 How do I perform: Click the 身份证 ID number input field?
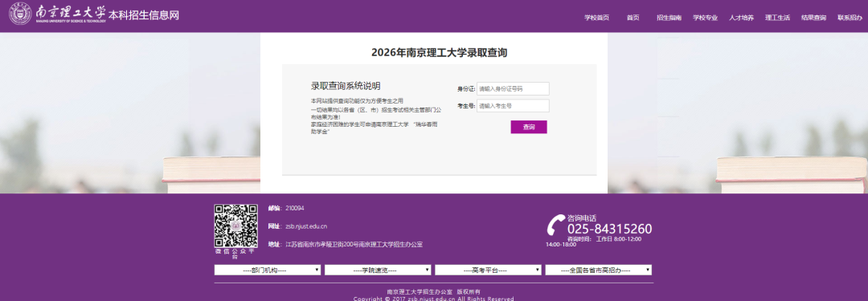(513, 88)
